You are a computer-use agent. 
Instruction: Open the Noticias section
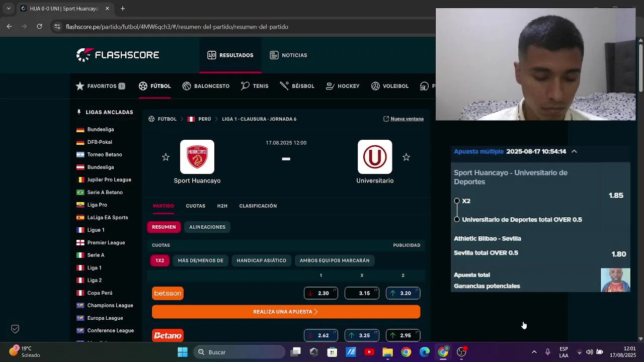288,55
